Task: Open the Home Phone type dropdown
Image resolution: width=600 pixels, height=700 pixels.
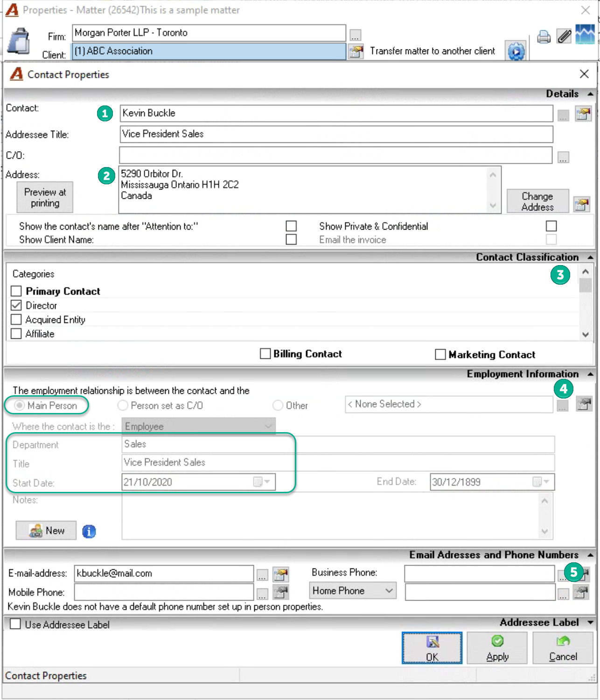Action: point(389,591)
